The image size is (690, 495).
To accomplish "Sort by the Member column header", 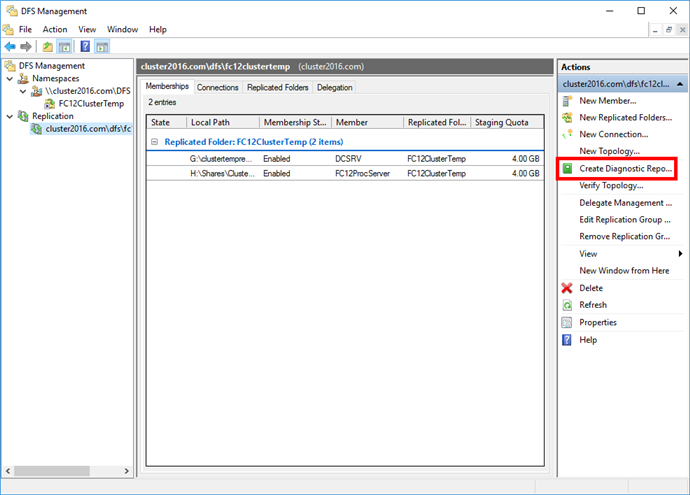I will pos(367,122).
